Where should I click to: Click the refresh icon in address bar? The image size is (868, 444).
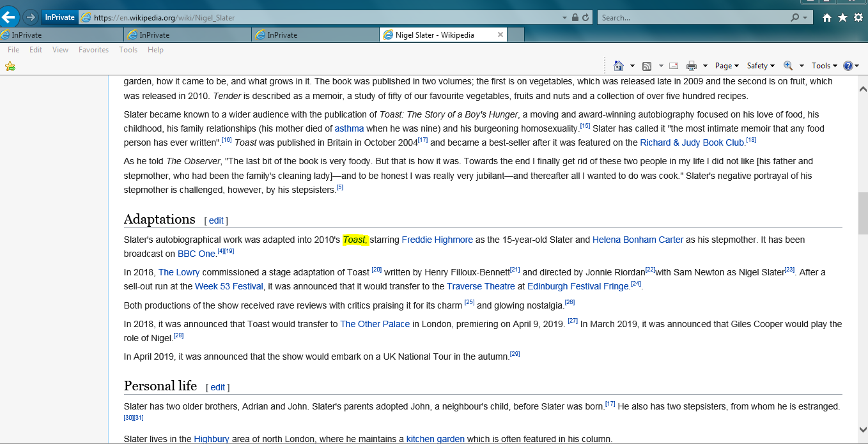[586, 18]
